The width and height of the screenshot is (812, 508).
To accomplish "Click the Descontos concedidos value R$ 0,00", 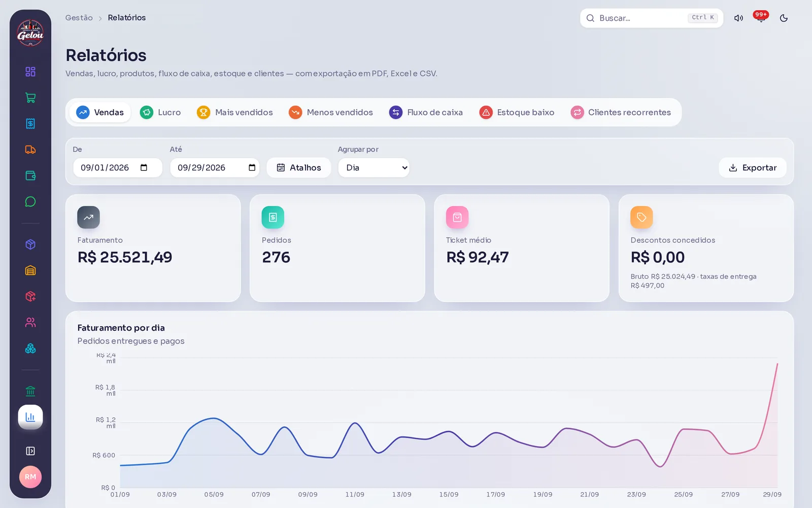I will pyautogui.click(x=658, y=257).
